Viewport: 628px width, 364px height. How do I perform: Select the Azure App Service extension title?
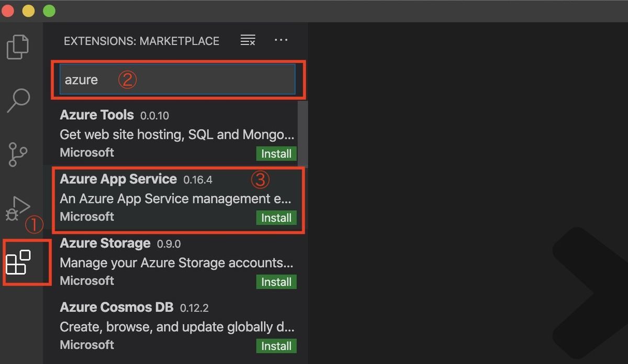click(118, 179)
